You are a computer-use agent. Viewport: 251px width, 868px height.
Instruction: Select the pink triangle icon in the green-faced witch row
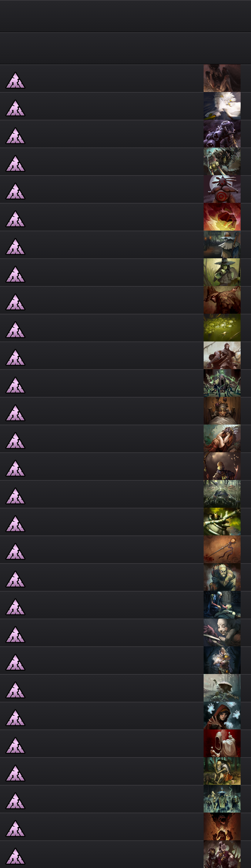click(x=15, y=274)
